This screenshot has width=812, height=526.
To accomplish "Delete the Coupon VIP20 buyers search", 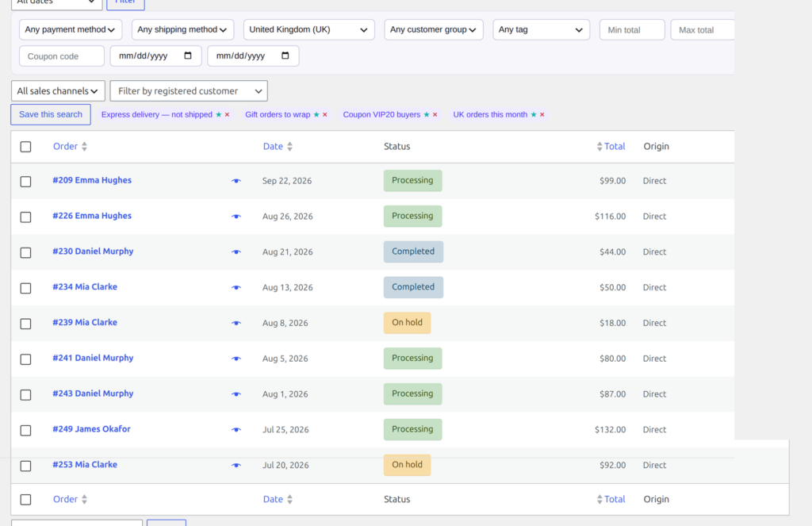I will click(x=435, y=114).
